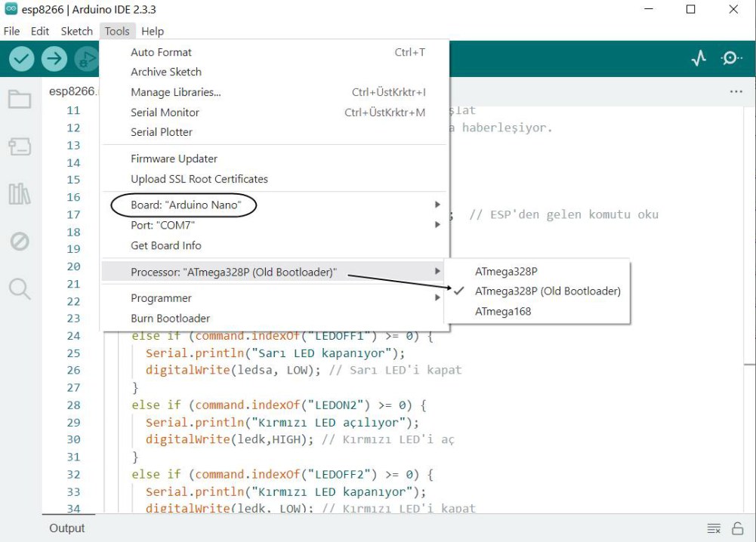Expand the Board "Arduino Nano" submenu
The height and width of the screenshot is (542, 756).
[x=276, y=205]
